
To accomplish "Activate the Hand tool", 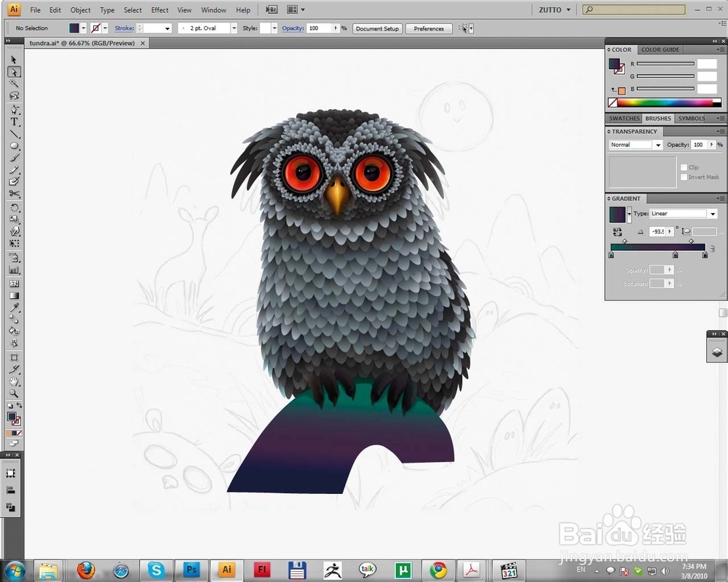I will 14,381.
